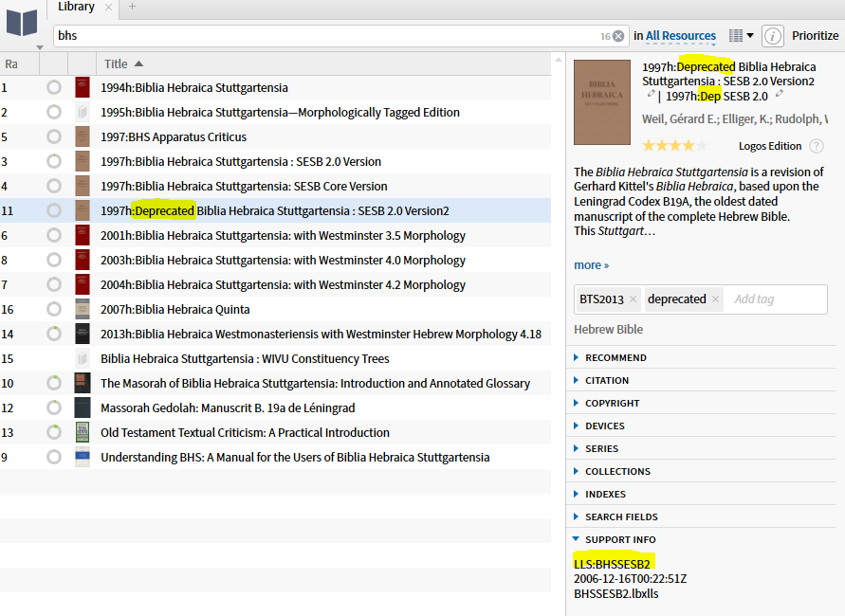The width and height of the screenshot is (845, 616).
Task: Click the SESB 2.0 Version cover icon
Action: click(x=83, y=161)
